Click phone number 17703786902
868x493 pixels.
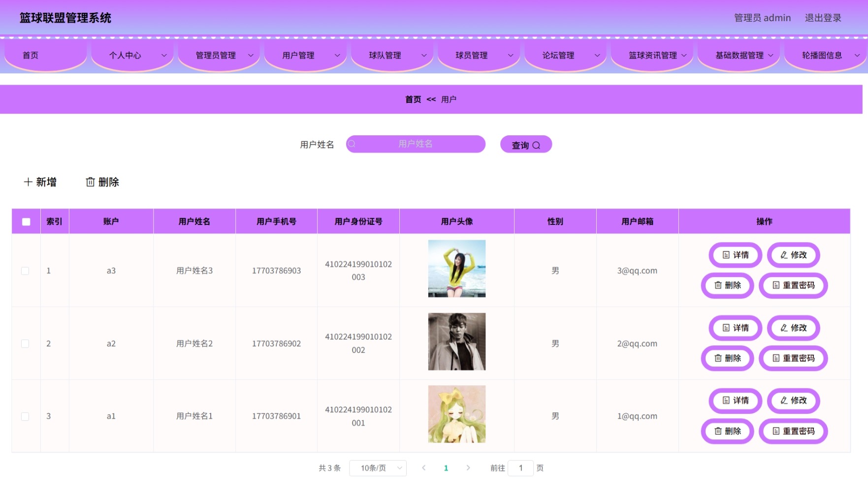pyautogui.click(x=277, y=343)
